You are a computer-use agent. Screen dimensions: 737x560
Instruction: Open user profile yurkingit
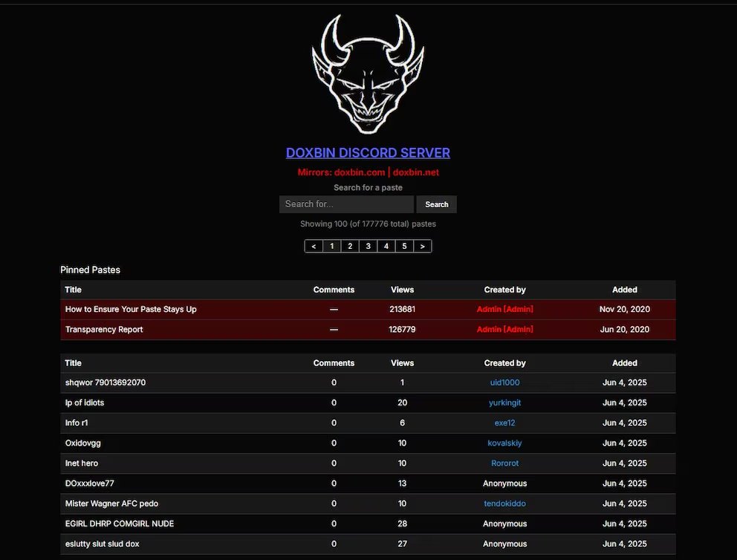click(504, 403)
